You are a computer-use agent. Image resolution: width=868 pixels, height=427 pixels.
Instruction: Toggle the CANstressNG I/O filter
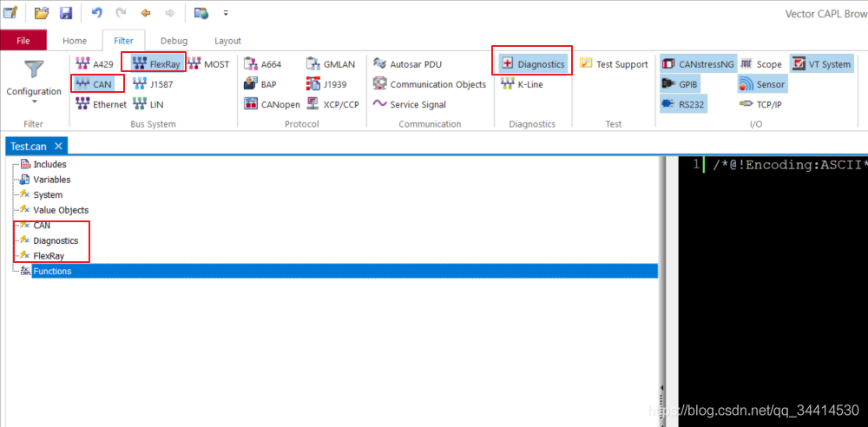(698, 64)
